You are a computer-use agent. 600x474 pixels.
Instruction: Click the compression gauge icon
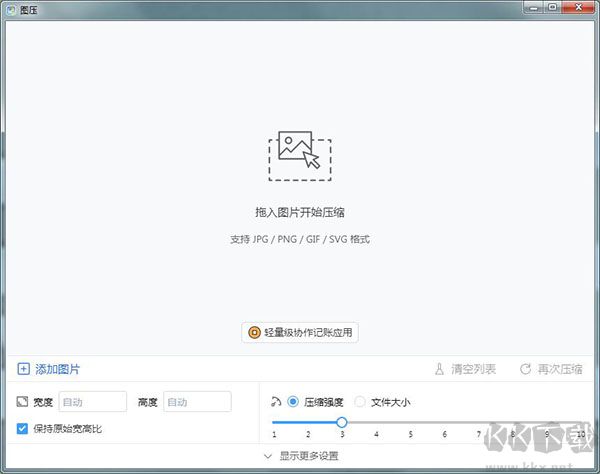point(276,402)
